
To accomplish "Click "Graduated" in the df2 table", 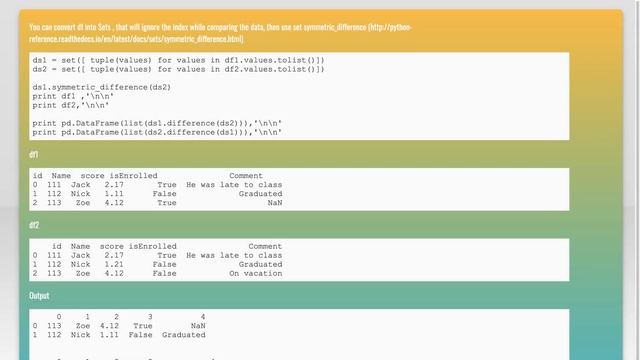I will 260,264.
